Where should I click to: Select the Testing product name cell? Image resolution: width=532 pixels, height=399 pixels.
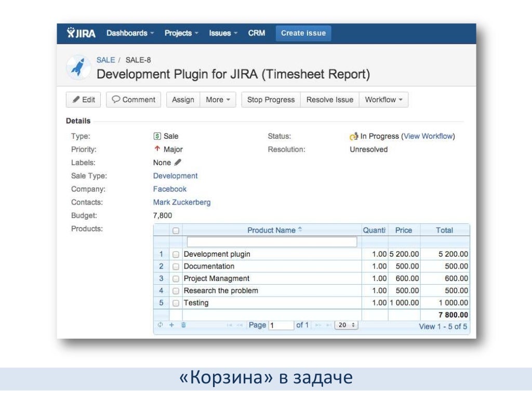272,303
